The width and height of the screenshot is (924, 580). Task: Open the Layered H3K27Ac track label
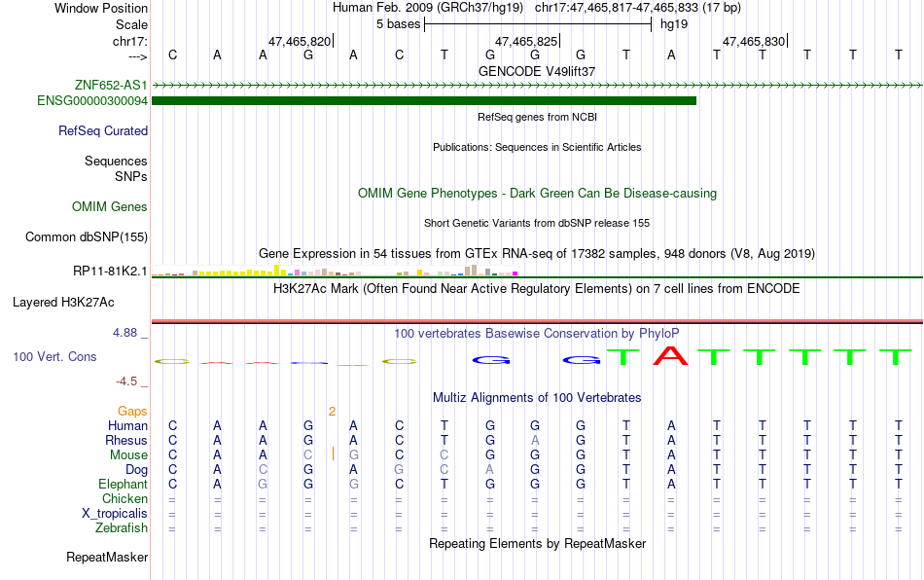point(63,303)
